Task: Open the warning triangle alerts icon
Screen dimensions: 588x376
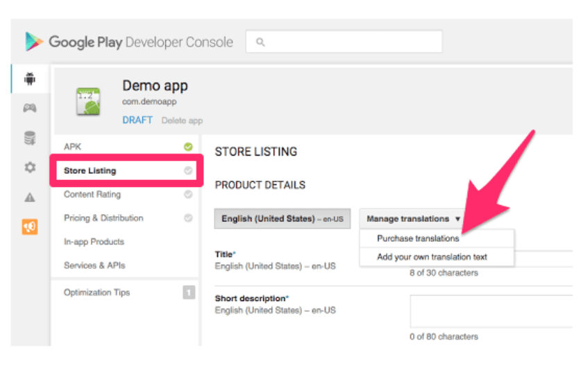Action: [x=30, y=197]
